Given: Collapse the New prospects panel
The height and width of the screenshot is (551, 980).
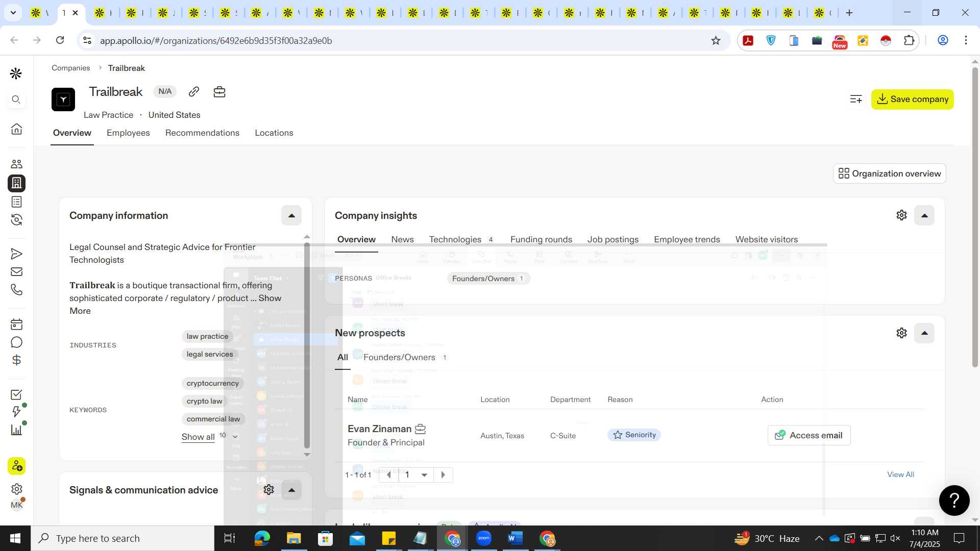Looking at the screenshot, I should coord(924,333).
